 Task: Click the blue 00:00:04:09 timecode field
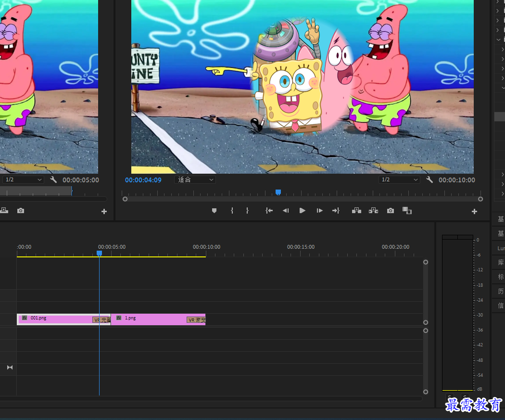(x=143, y=180)
